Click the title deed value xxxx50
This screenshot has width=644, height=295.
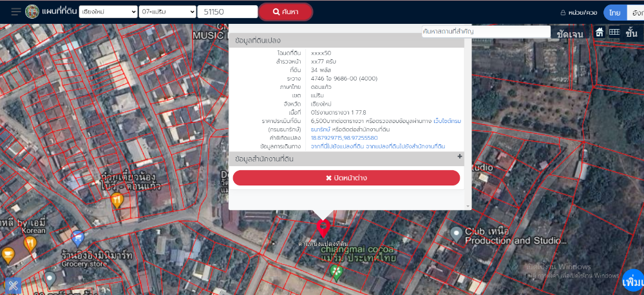321,53
